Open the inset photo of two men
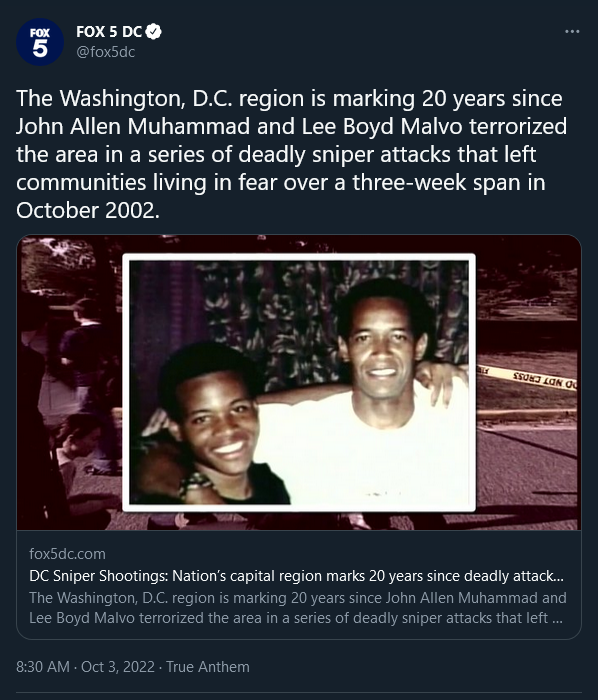 [x=299, y=383]
